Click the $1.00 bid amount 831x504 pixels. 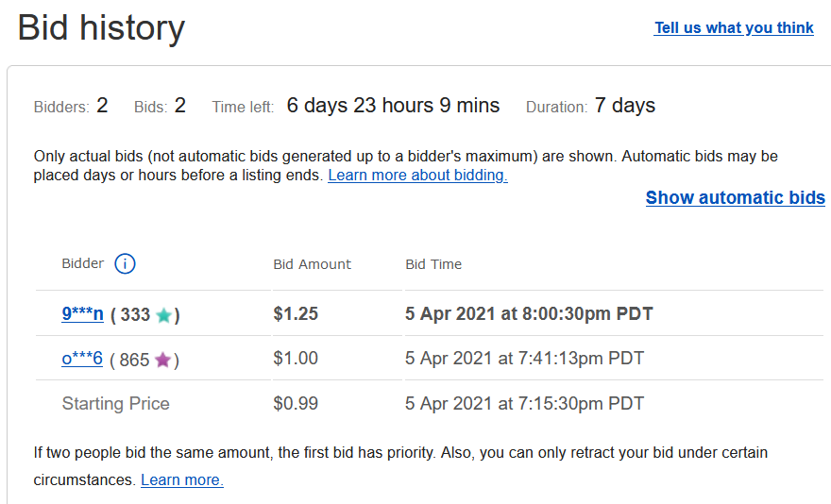tap(296, 359)
